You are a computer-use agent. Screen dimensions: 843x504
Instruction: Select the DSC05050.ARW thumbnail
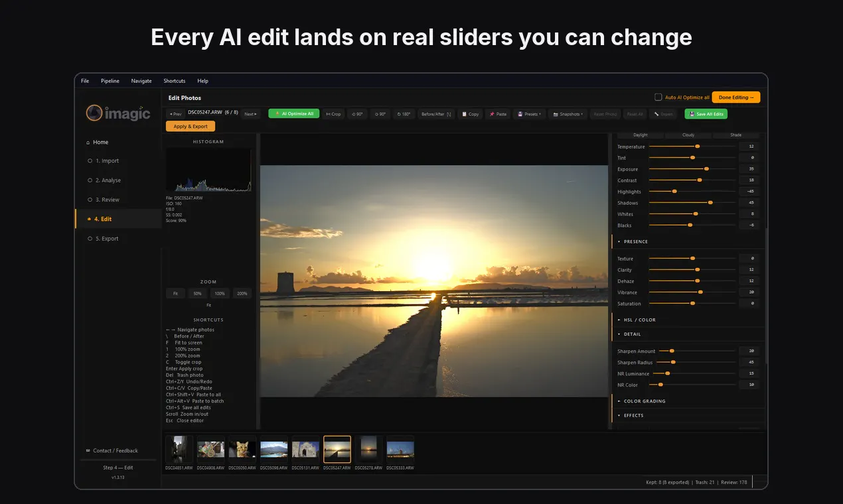(242, 450)
